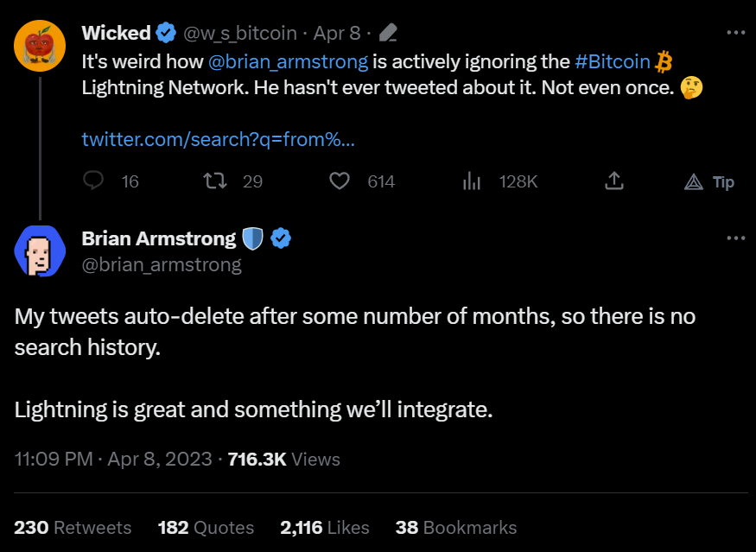
Task: Tip Wicked using the Tip icon
Action: pos(694,181)
